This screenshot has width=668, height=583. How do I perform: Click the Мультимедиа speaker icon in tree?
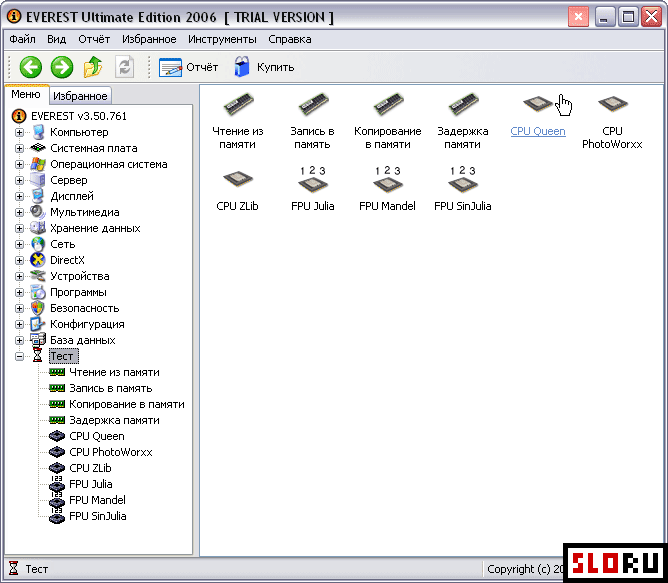38,212
